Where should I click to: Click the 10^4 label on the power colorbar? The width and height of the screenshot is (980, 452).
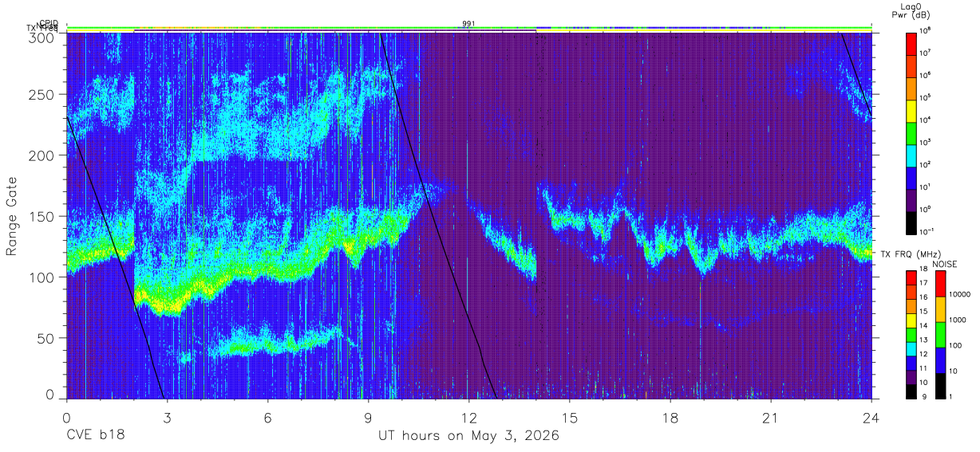click(926, 120)
